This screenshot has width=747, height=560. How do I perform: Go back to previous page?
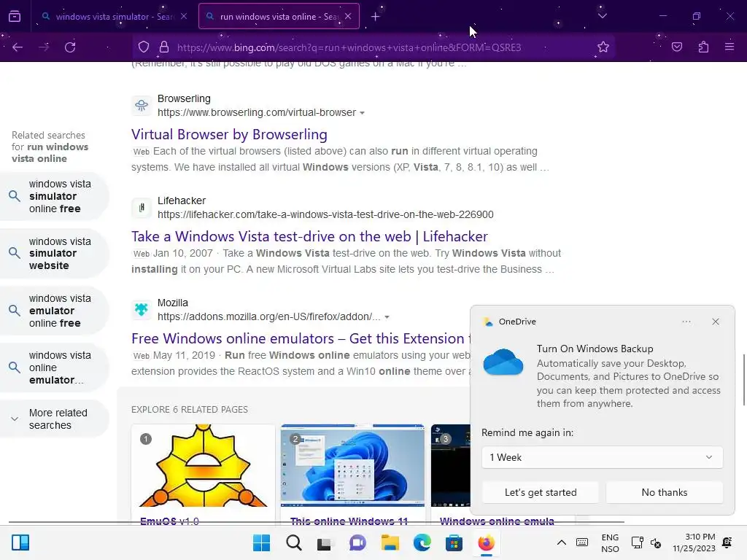point(18,47)
